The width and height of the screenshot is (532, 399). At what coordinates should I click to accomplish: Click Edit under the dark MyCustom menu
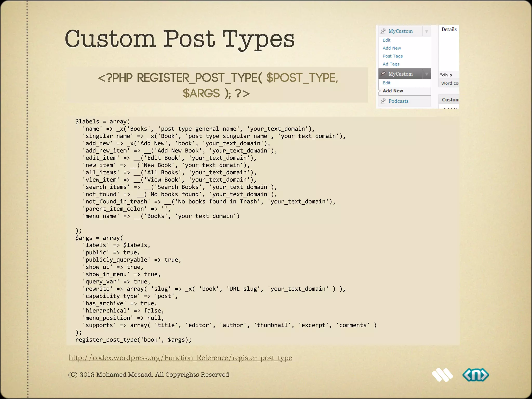387,83
